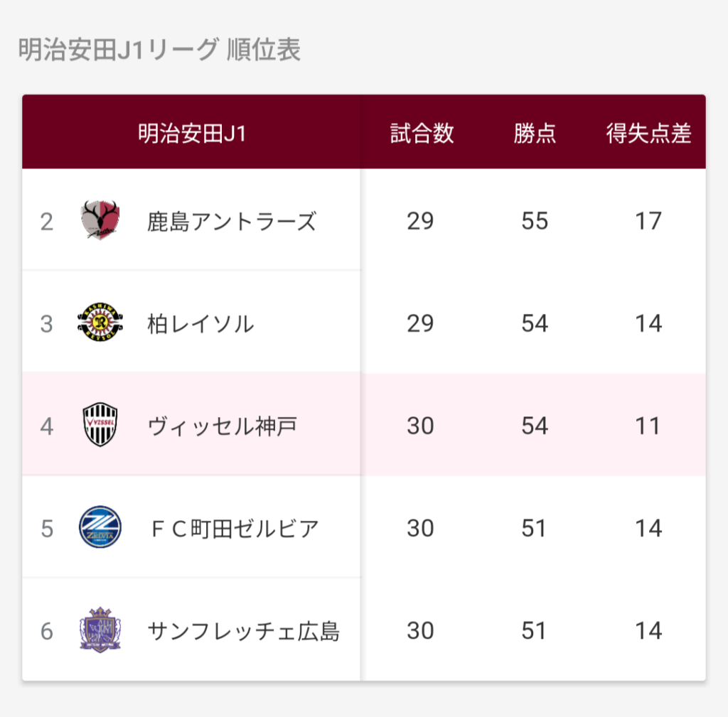The image size is (728, 717).
Task: Click the FC Machida Zelvia crest
Action: (x=100, y=527)
